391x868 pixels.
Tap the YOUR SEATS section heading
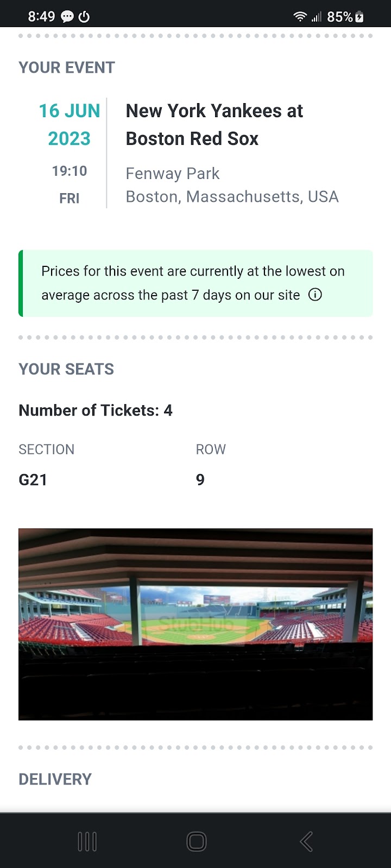coord(66,369)
